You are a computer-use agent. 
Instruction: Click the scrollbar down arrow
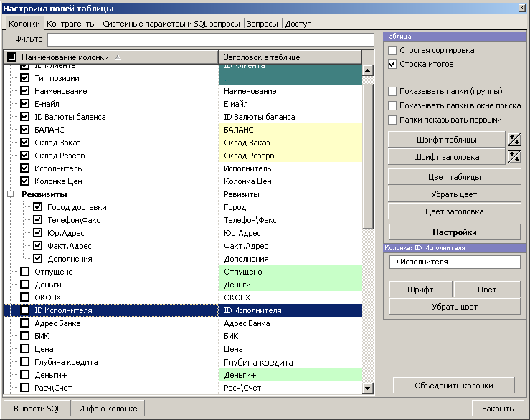tap(367, 388)
